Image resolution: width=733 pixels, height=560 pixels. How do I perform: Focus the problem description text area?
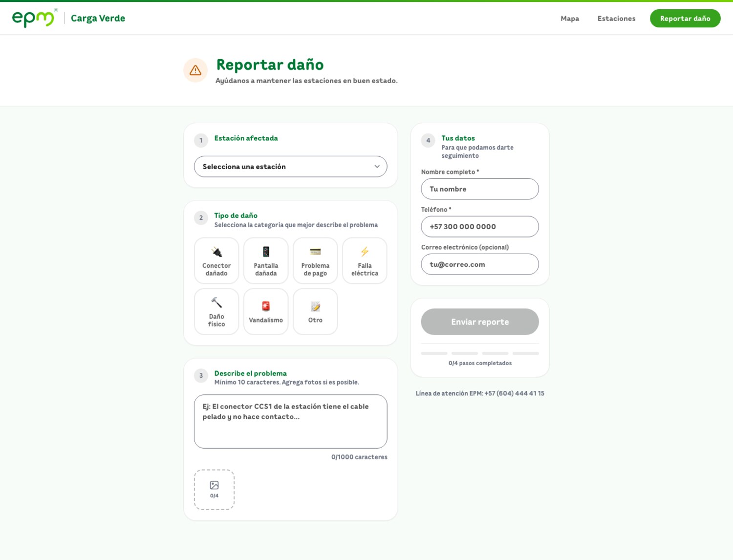(x=291, y=422)
